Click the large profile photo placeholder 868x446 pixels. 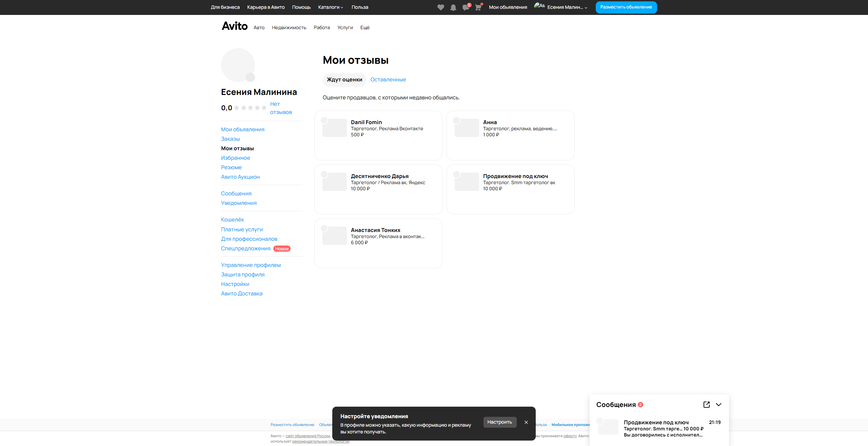point(238,65)
